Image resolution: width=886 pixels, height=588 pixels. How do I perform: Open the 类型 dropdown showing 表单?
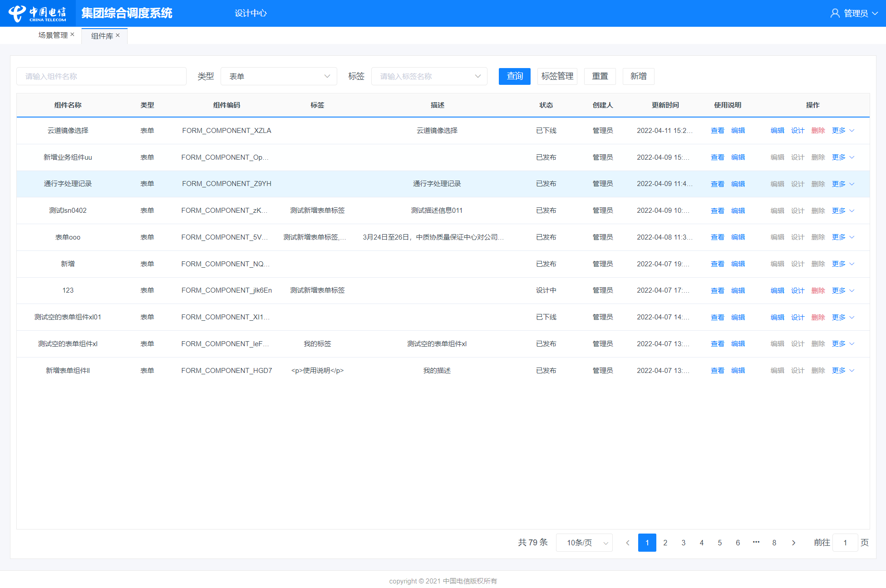[x=279, y=76]
